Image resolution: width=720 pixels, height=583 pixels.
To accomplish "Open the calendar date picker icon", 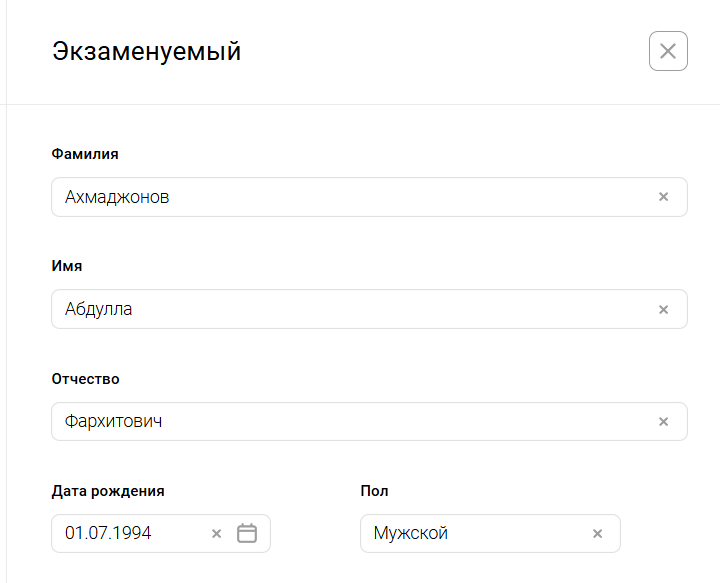I will point(247,534).
